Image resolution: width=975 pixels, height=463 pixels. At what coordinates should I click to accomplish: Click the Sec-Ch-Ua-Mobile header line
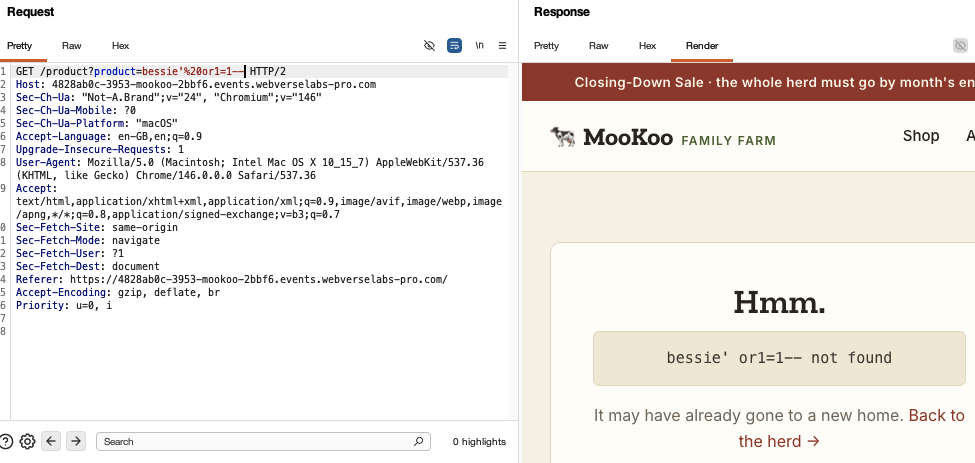(76, 110)
